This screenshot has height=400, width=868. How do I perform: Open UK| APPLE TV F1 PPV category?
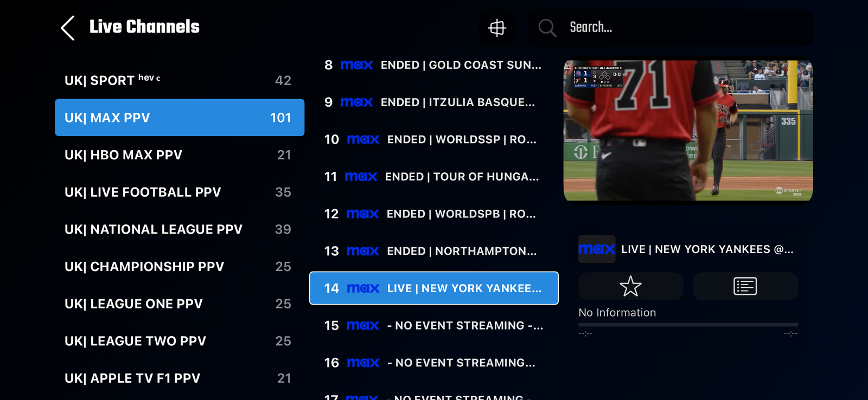[180, 378]
